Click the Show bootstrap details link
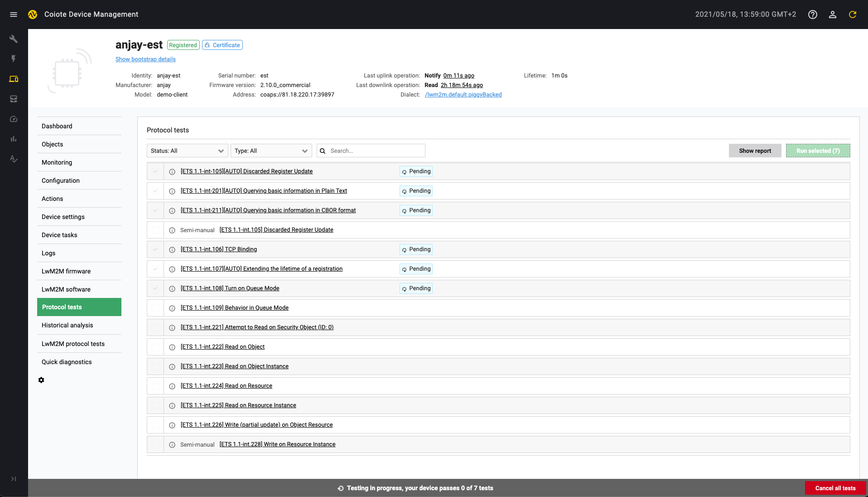The width and height of the screenshot is (868, 497). tap(145, 59)
